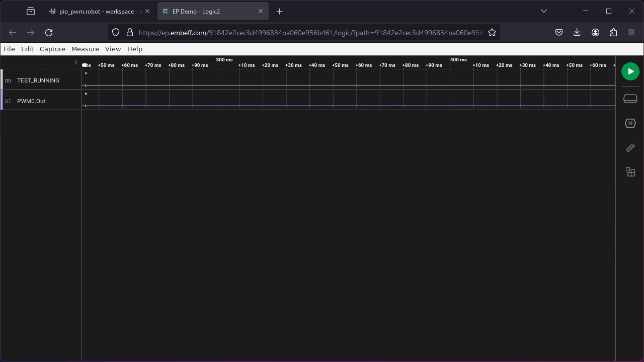Open the Measurements ruler icon
644x362 pixels.
click(x=630, y=148)
